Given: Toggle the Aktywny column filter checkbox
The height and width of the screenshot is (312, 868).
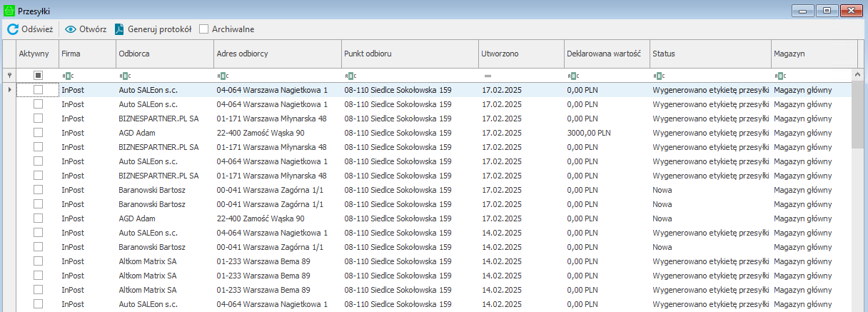Looking at the screenshot, I should (39, 75).
